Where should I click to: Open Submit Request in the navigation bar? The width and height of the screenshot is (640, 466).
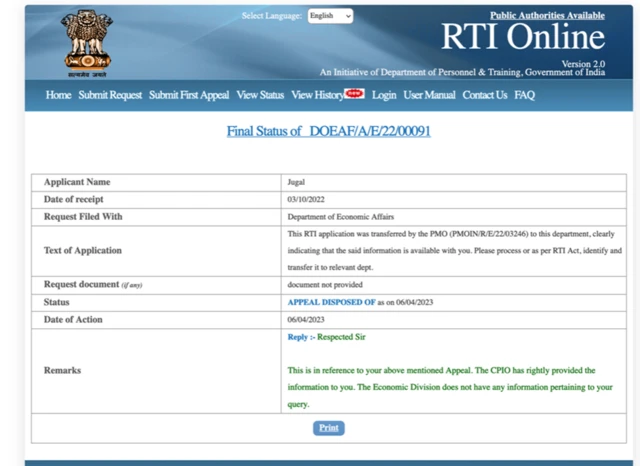(x=110, y=95)
